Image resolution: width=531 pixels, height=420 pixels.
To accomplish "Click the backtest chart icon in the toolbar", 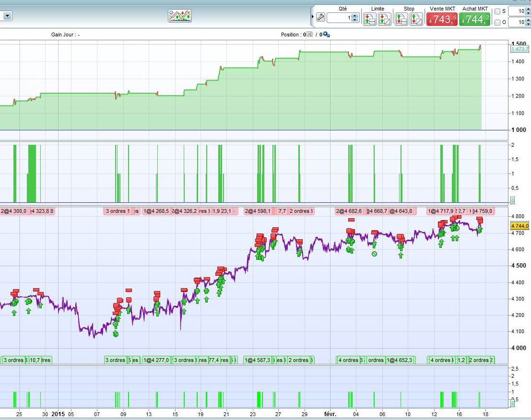I will (180, 15).
